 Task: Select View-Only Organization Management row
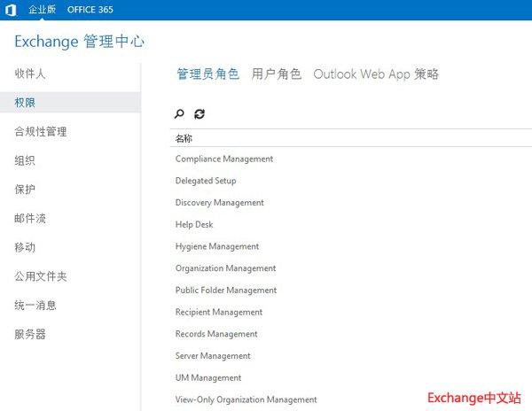pos(246,399)
